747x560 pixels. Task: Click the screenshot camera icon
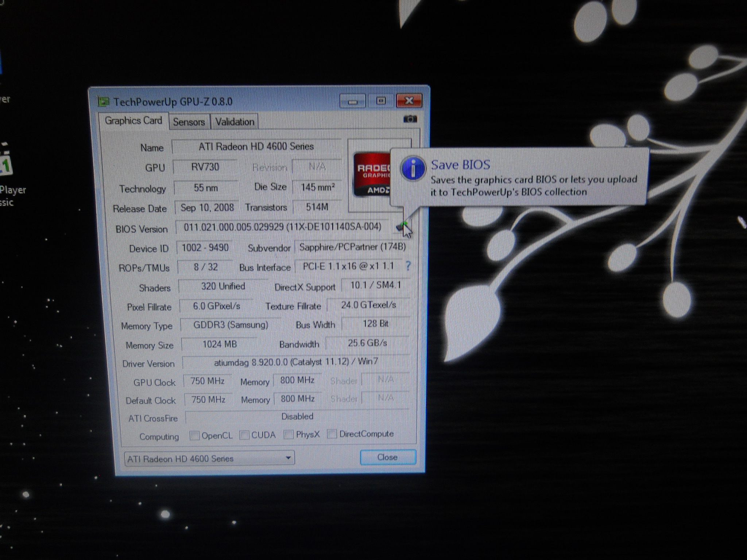tap(410, 119)
